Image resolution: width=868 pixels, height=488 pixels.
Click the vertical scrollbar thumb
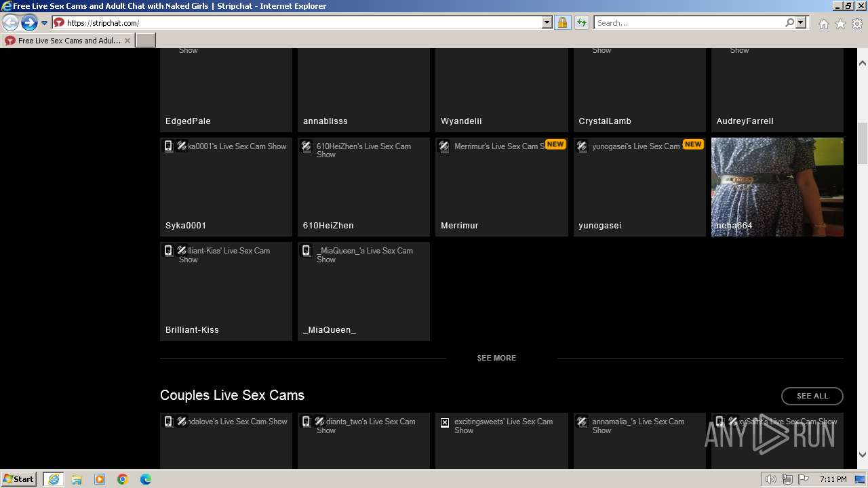pos(863,143)
